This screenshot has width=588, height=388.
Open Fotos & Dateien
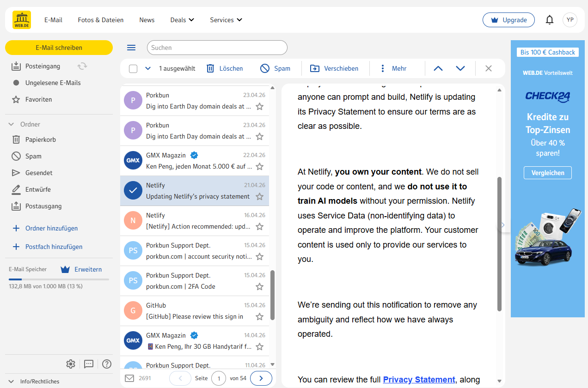(101, 20)
